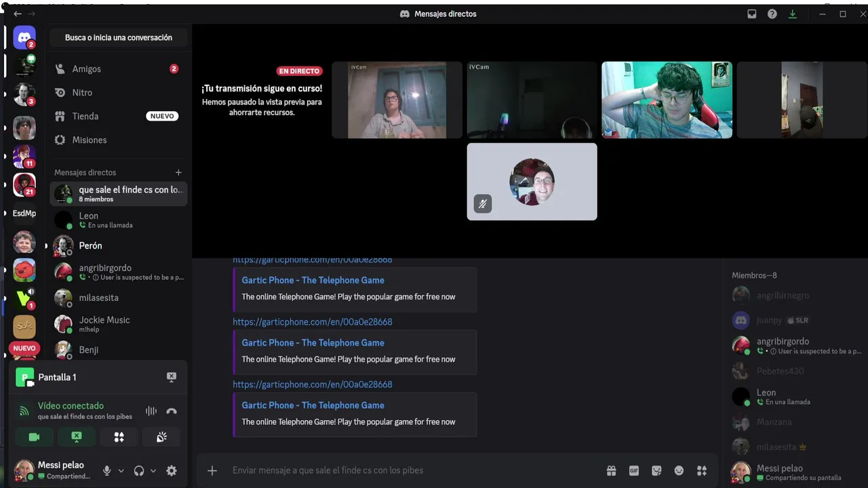The height and width of the screenshot is (488, 868).
Task: Toggle noise suppression waveform icon
Action: pyautogui.click(x=151, y=411)
